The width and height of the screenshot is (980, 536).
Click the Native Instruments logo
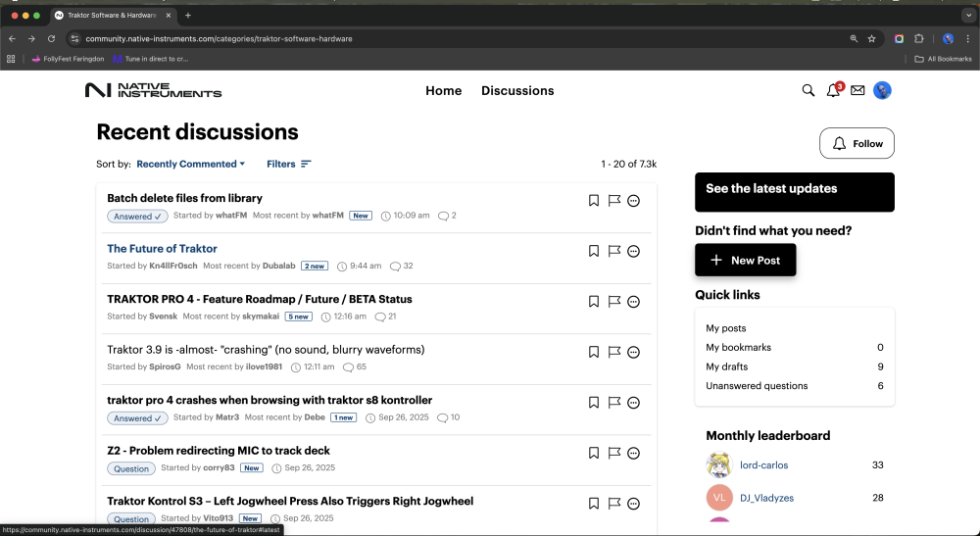coord(153,90)
